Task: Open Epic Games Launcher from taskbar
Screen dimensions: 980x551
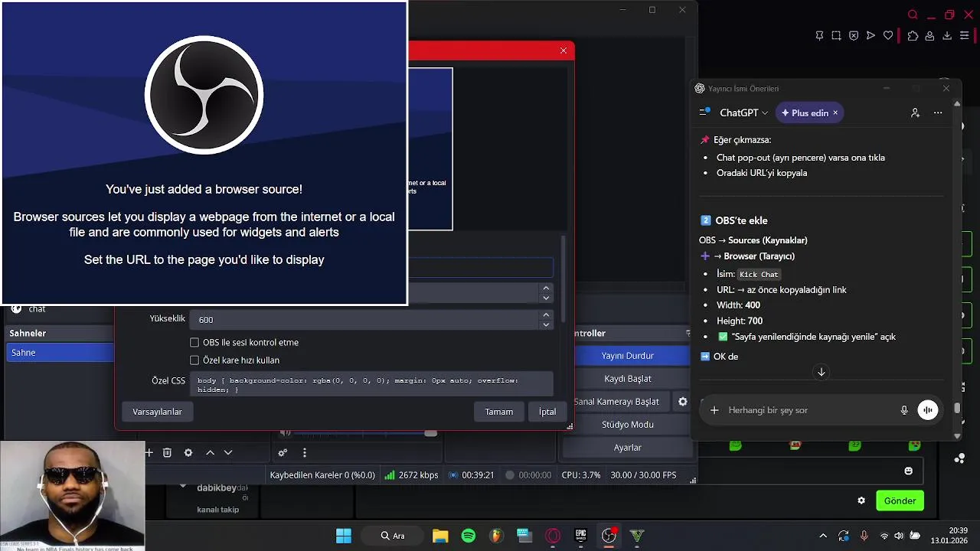Action: tap(581, 536)
